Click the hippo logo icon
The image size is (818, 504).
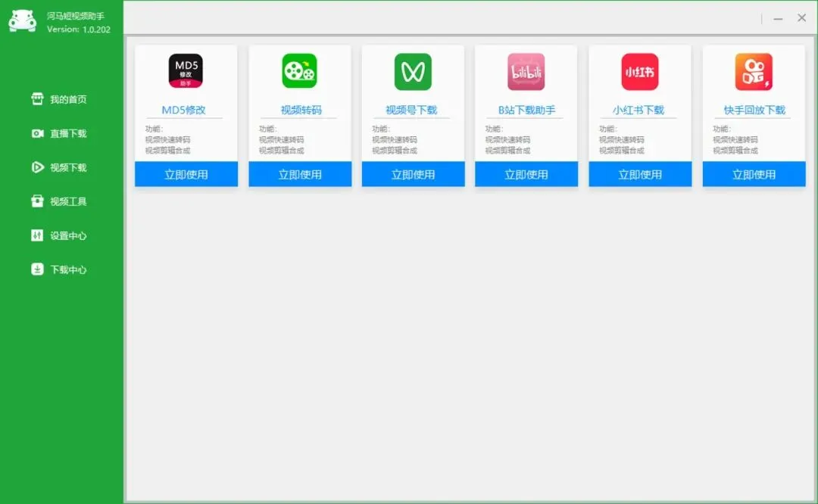coord(23,21)
